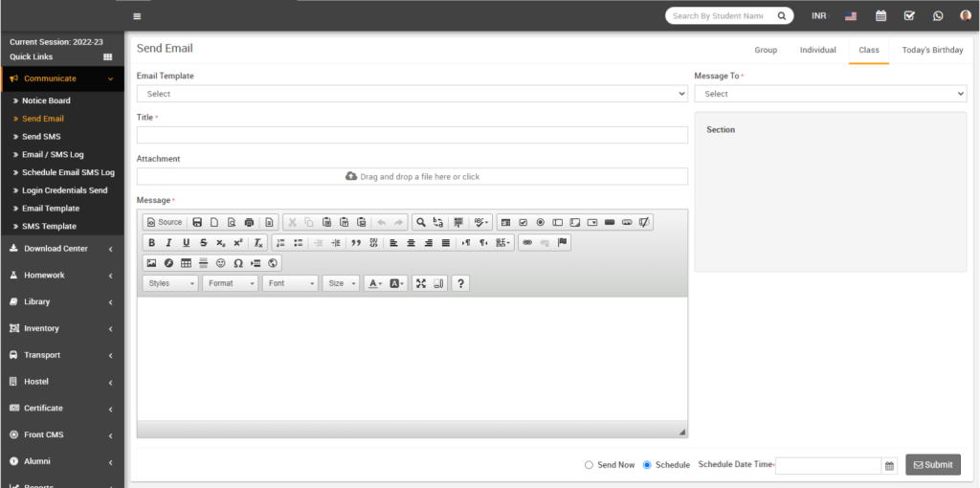Click the Submit button
This screenshot has height=488, width=980.
click(x=932, y=465)
